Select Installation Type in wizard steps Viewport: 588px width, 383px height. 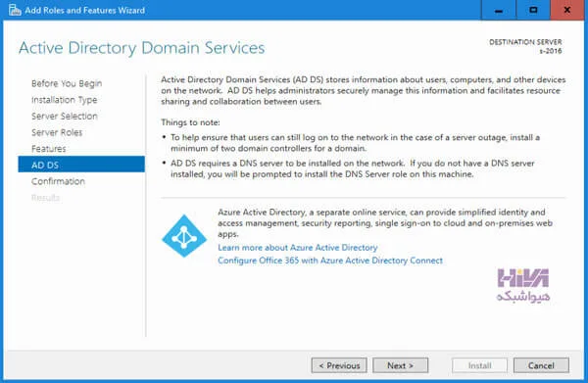[x=64, y=100]
